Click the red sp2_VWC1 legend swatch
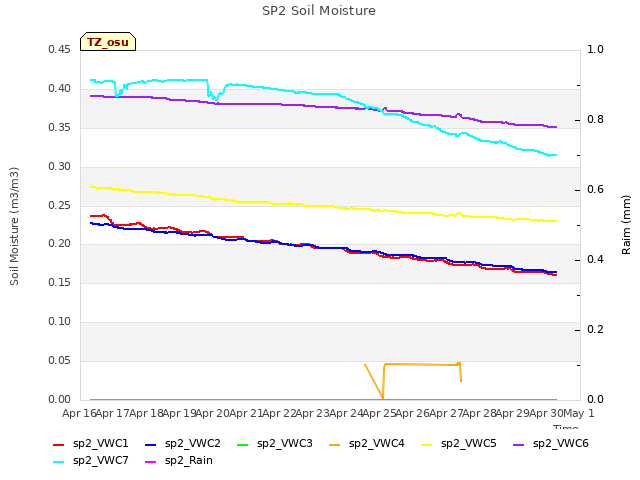The width and height of the screenshot is (640, 480). tap(59, 444)
